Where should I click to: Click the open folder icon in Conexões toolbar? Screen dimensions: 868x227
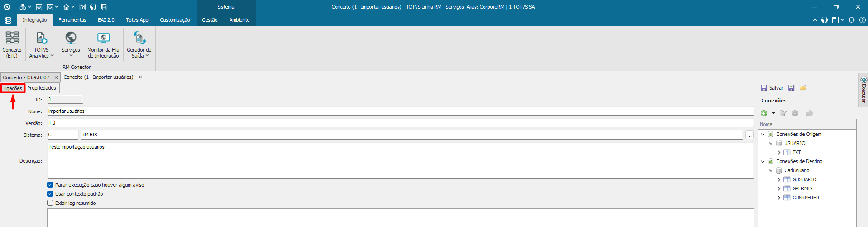tap(803, 88)
